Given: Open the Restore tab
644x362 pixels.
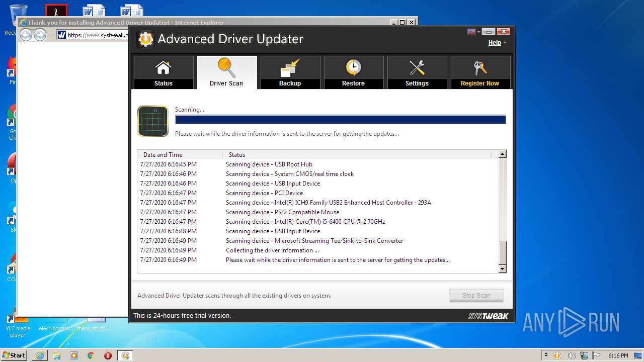Looking at the screenshot, I should pos(354,72).
